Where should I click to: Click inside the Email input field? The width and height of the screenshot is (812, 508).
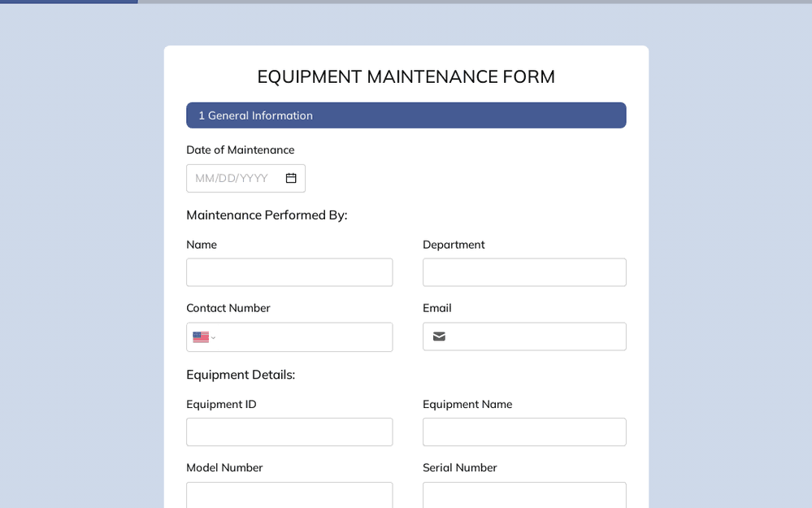(x=536, y=336)
